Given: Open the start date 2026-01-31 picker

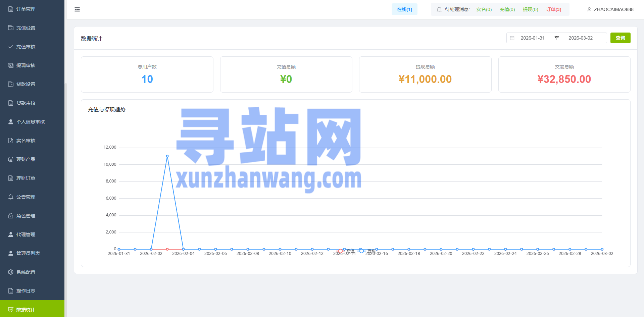Looking at the screenshot, I should point(532,38).
